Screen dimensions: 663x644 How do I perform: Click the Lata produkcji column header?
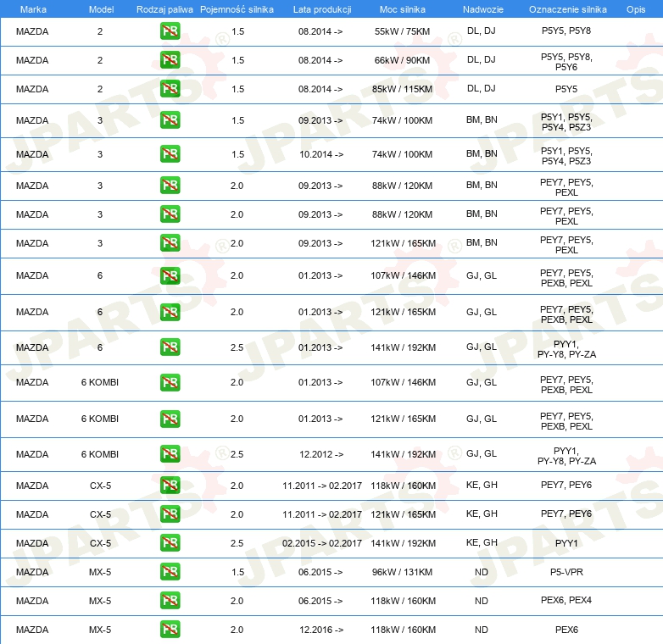click(322, 9)
